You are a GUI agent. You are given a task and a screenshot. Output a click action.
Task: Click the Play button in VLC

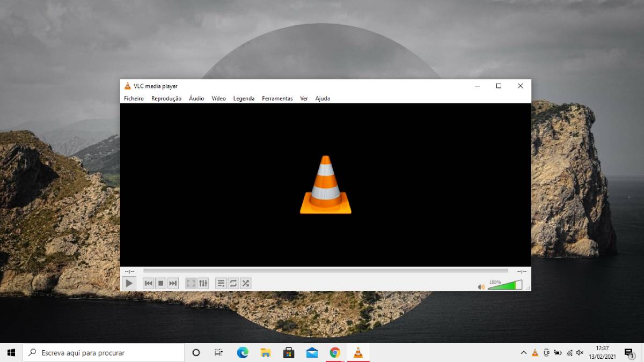pos(129,283)
